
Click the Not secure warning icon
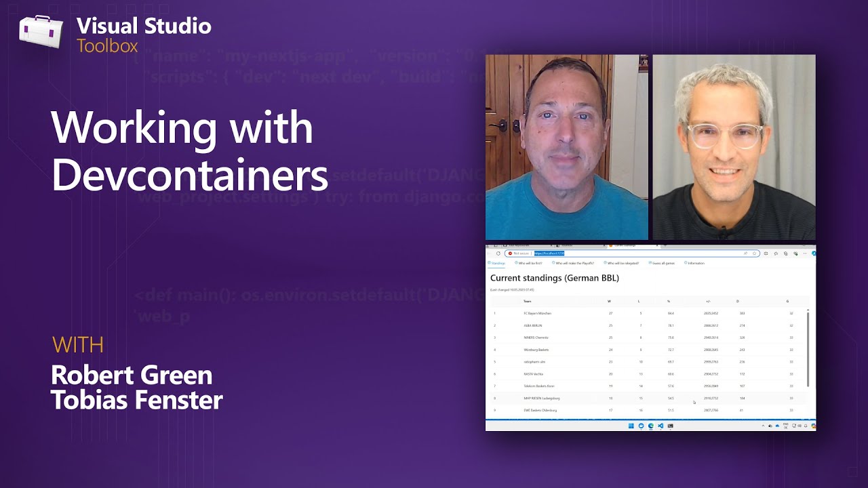(x=510, y=253)
